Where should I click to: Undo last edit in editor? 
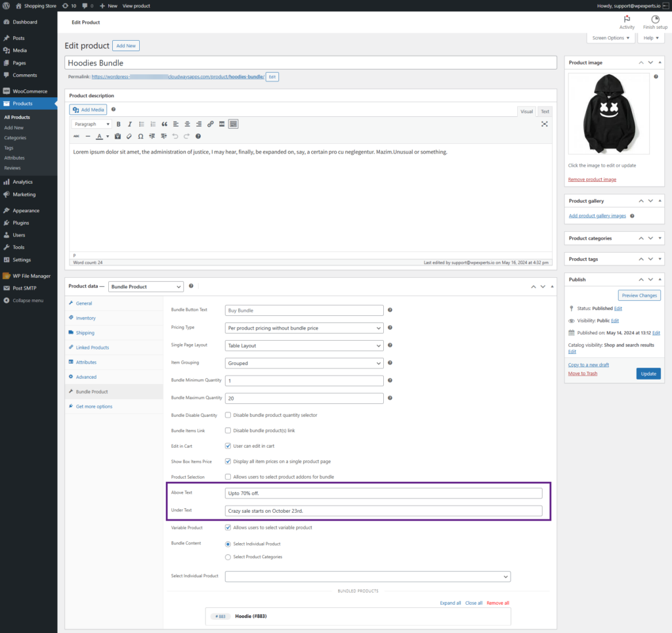[x=175, y=137]
